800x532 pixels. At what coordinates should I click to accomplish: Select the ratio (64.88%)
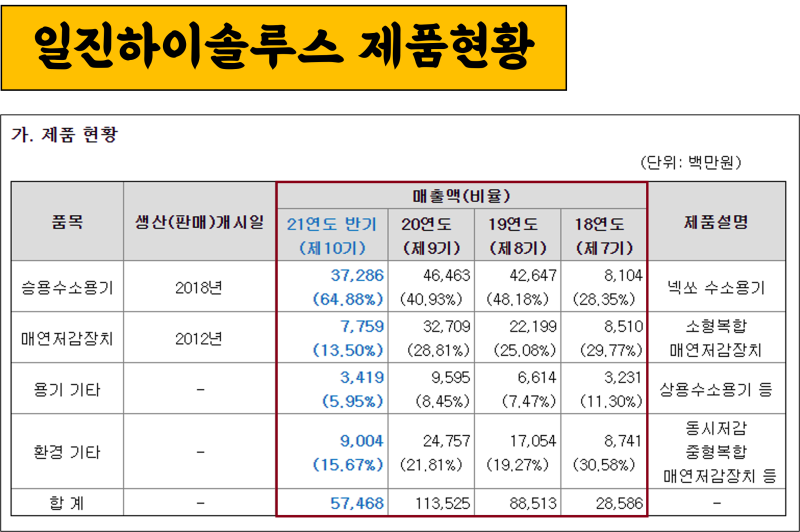(x=348, y=299)
